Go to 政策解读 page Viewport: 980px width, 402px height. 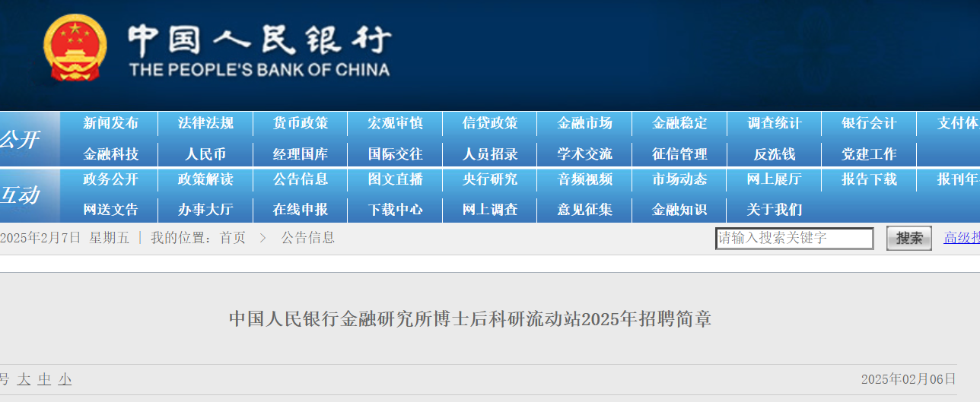(x=205, y=179)
